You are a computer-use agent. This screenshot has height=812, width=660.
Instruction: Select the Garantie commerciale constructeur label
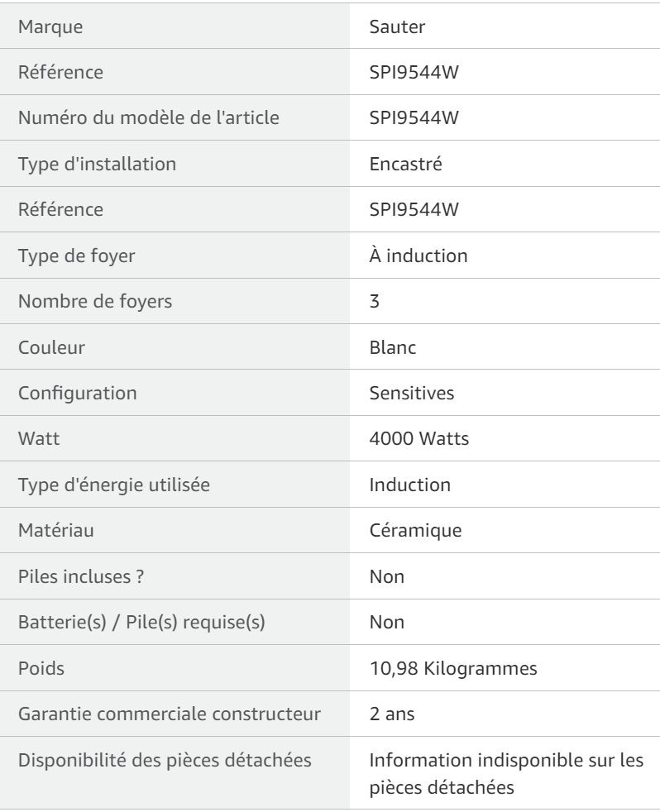(170, 713)
